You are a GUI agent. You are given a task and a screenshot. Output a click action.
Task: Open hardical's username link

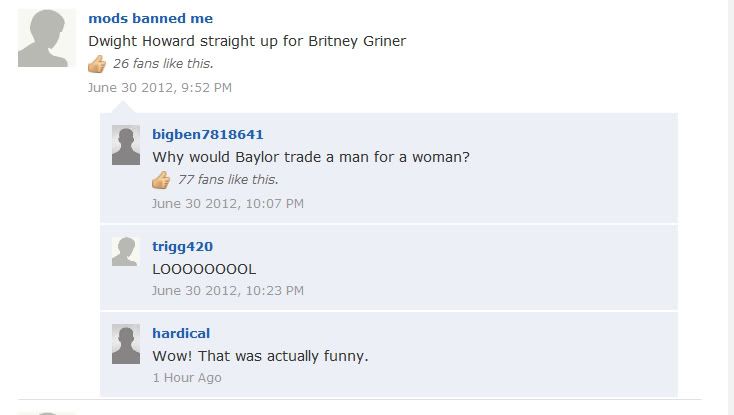pos(181,333)
